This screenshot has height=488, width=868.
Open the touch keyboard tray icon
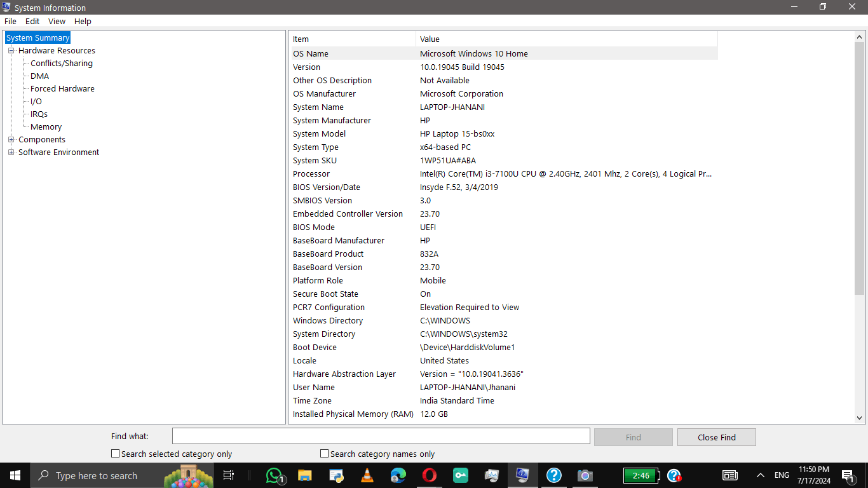tap(730, 475)
